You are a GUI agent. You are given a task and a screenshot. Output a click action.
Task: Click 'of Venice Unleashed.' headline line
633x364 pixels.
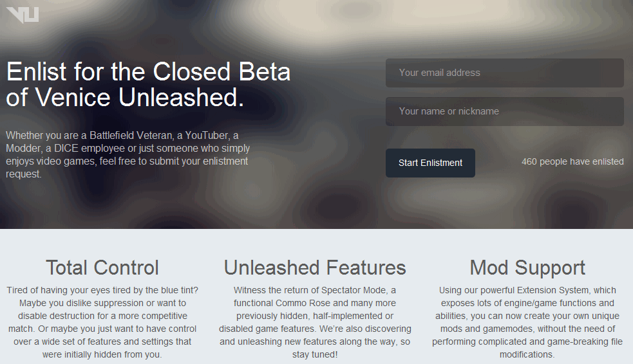tap(125, 98)
